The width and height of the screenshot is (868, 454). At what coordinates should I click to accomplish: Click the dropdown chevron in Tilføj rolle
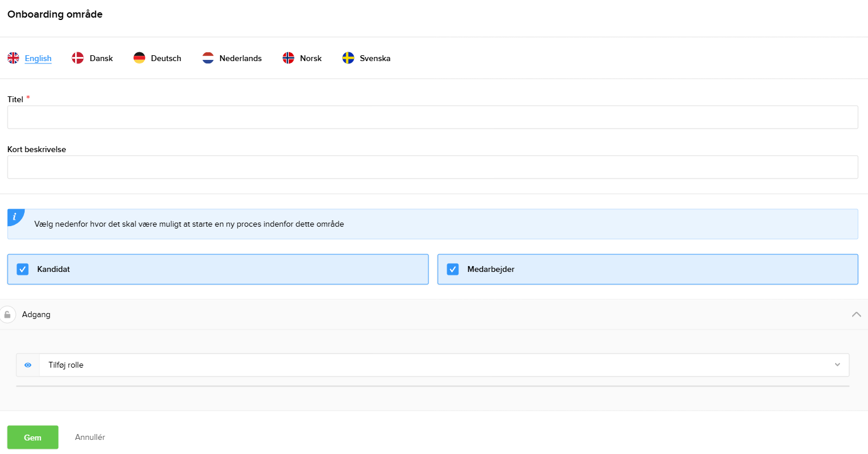click(837, 365)
